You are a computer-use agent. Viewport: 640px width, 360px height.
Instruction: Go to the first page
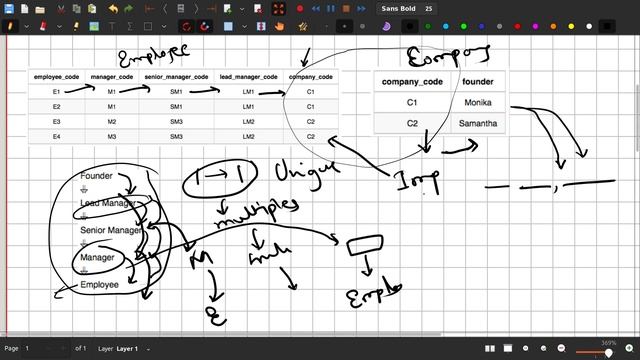click(149, 9)
